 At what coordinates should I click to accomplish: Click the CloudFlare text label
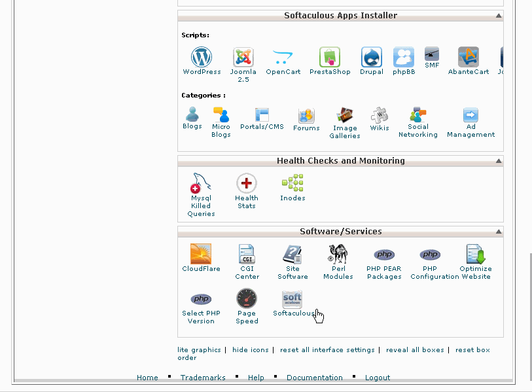click(201, 268)
